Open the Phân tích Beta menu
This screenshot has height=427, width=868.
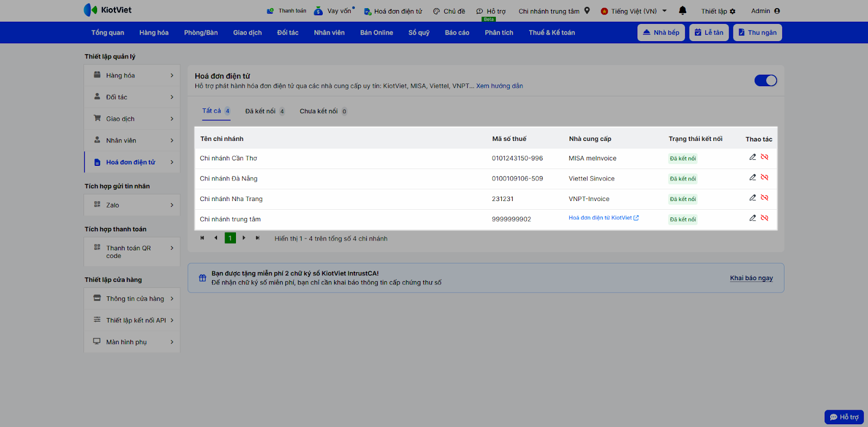click(x=499, y=33)
